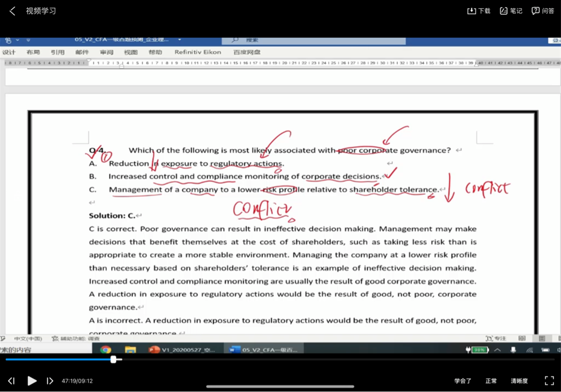
Task: Click the Word search box
Action: pos(313,41)
